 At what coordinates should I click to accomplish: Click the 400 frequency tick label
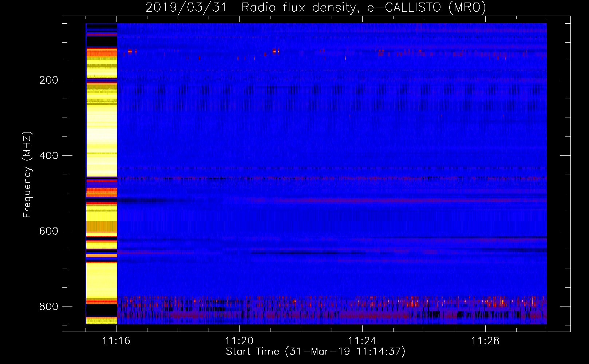point(49,156)
